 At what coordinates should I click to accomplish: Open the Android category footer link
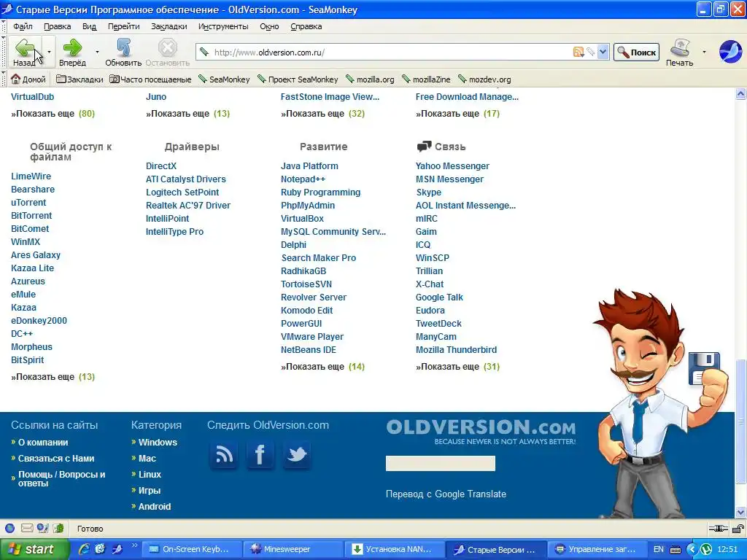pyautogui.click(x=155, y=507)
